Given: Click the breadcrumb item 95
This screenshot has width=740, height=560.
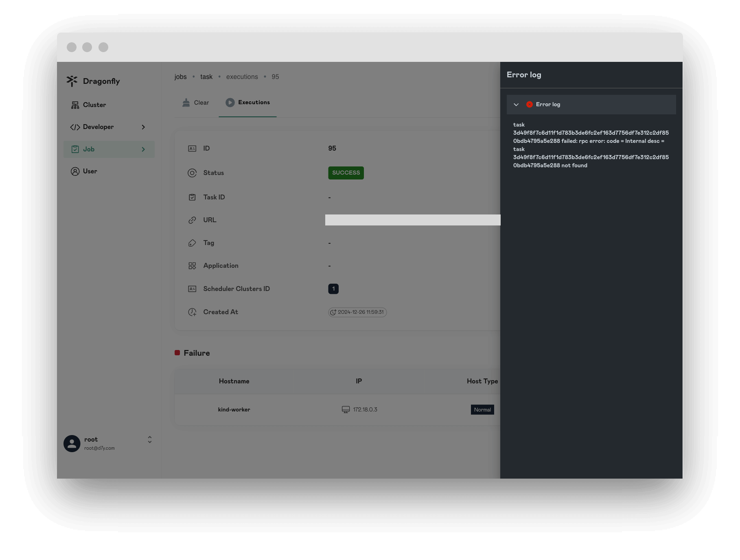Looking at the screenshot, I should [x=276, y=77].
